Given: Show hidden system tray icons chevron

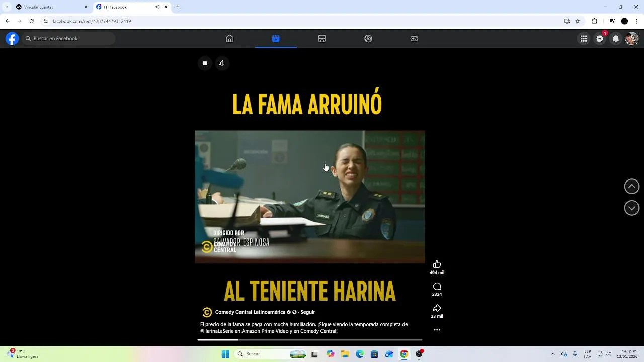Looking at the screenshot, I should [x=553, y=354].
